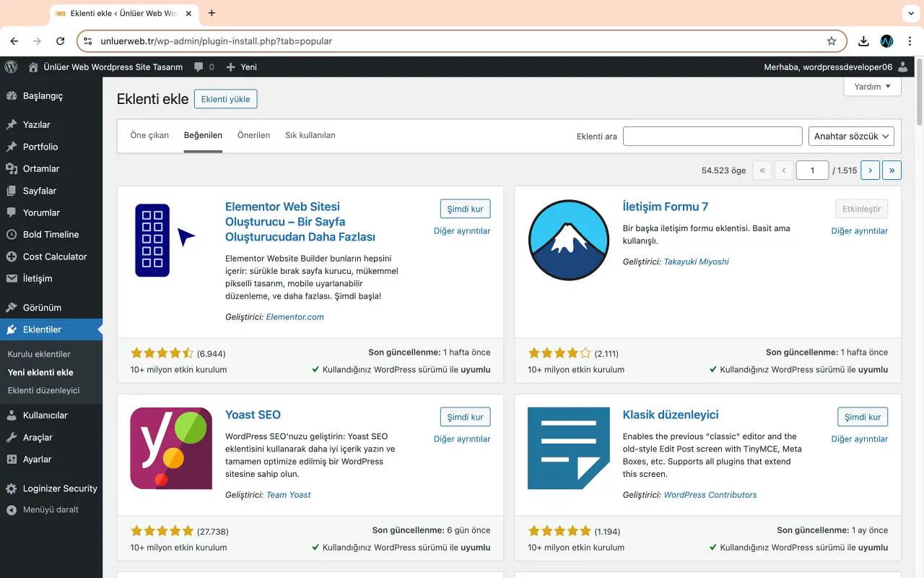Screen dimensions: 924x578
Task: Click the Eklentiler plug icon
Action: click(11, 329)
